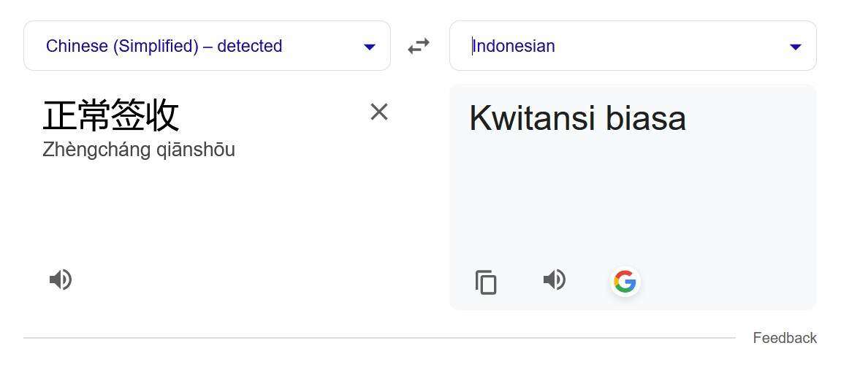The image size is (868, 370).
Task: Swap source and target languages
Action: pyautogui.click(x=419, y=46)
